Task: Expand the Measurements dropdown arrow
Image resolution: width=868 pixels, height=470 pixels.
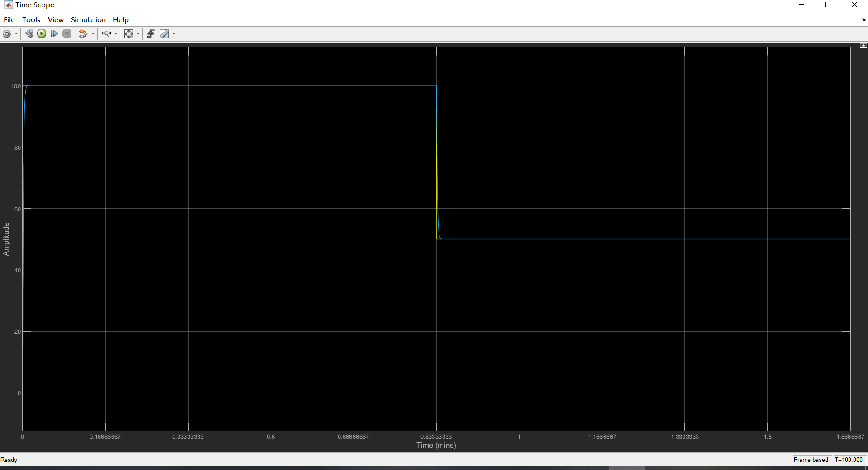Action: (174, 34)
